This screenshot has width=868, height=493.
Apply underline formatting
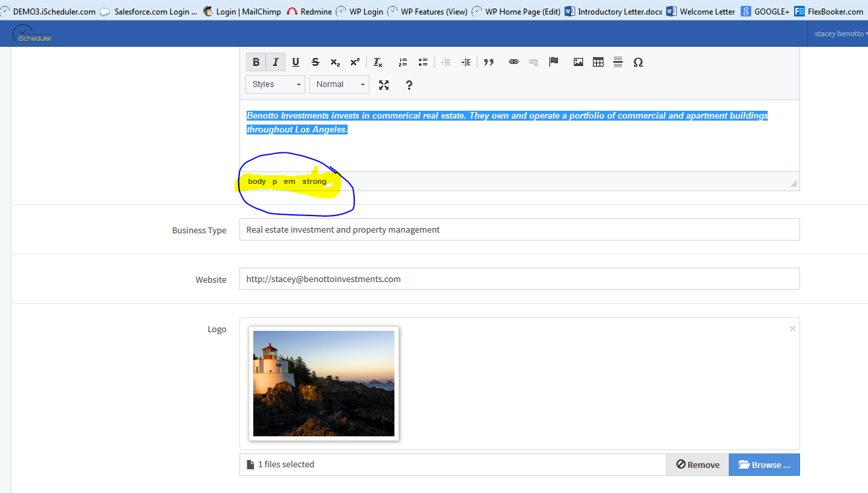tap(295, 62)
